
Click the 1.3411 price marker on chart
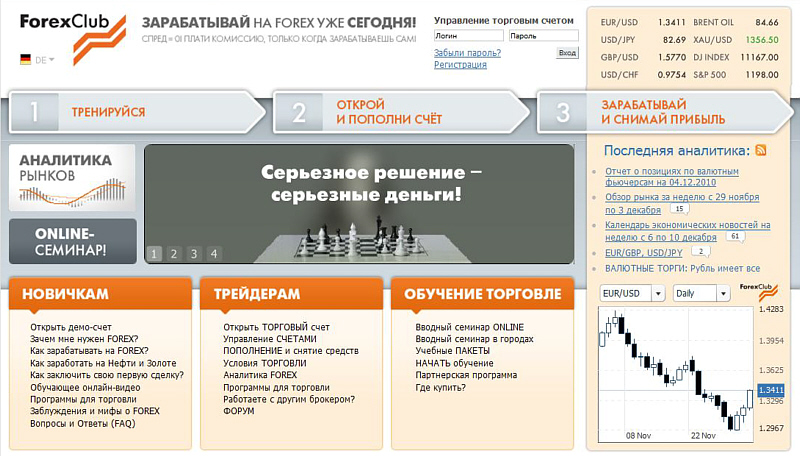coord(771,390)
